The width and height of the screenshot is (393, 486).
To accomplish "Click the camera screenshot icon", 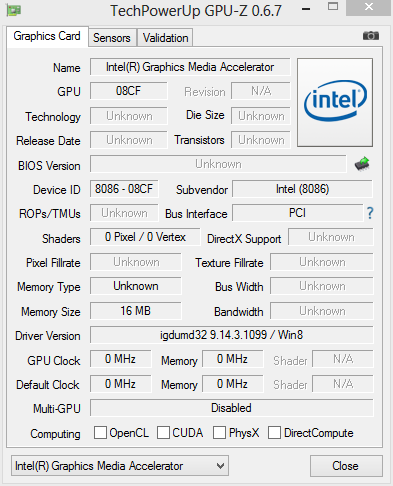I will click(371, 35).
